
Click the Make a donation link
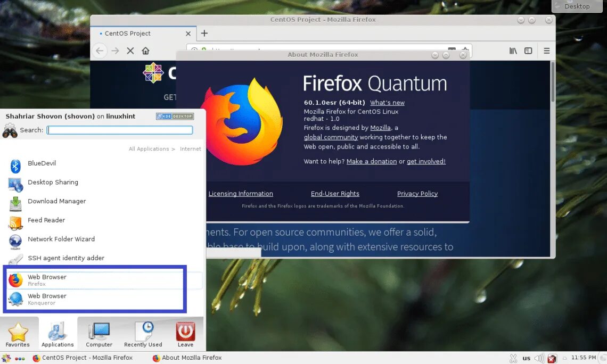[x=372, y=161]
